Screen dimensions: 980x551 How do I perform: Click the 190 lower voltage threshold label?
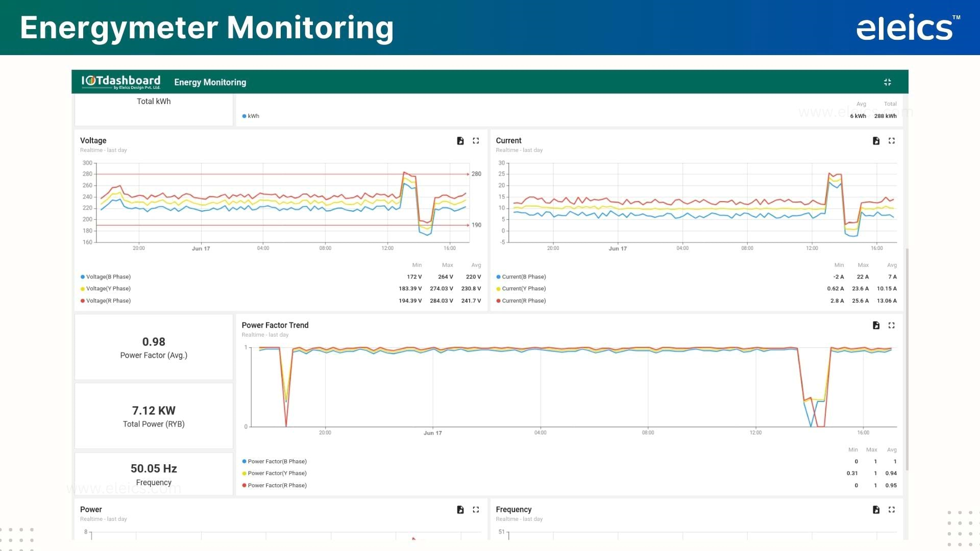pos(476,225)
